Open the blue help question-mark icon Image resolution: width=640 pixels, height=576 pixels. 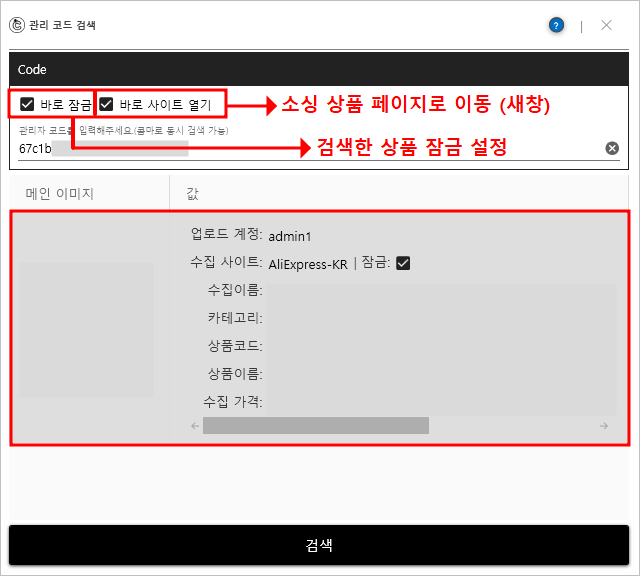pos(556,25)
